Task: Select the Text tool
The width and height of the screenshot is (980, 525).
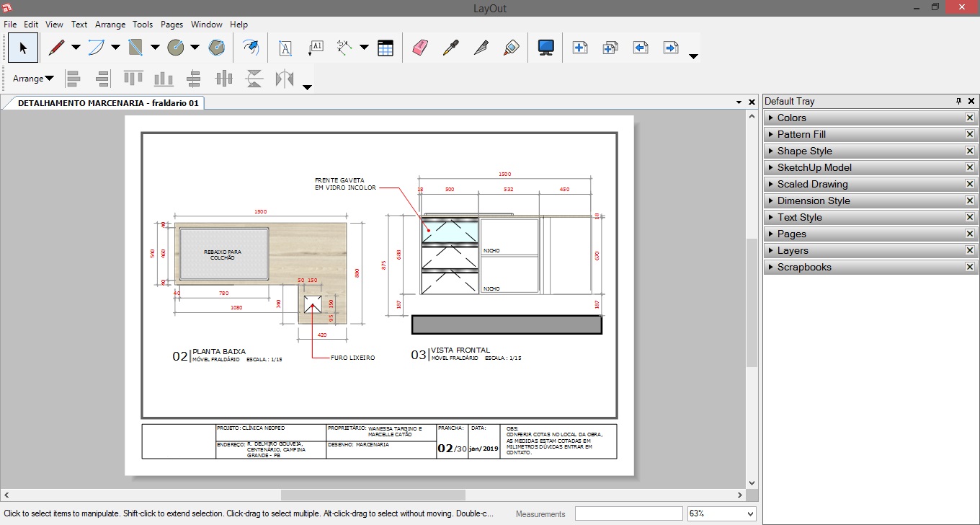Action: (x=285, y=47)
